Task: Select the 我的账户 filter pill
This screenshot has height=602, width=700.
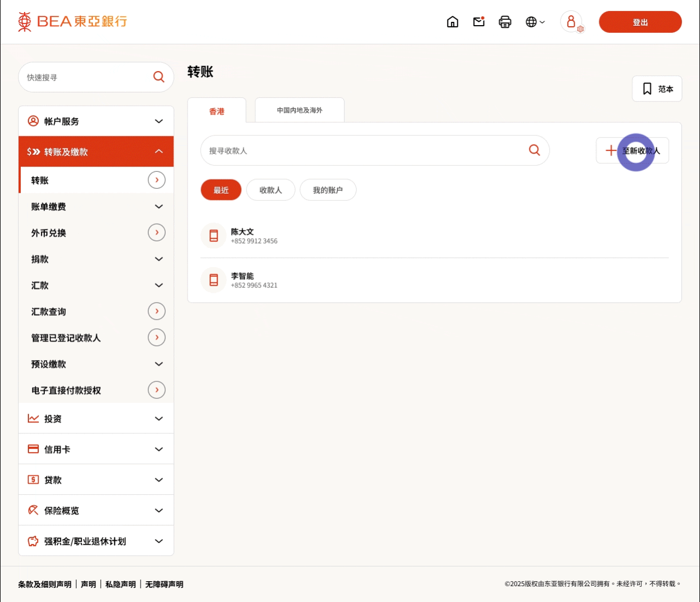Action: point(328,190)
